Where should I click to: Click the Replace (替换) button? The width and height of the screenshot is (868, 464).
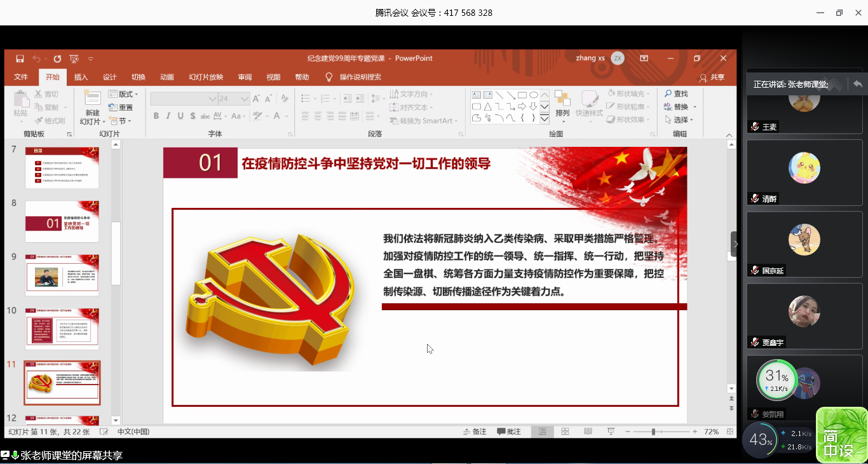click(x=680, y=107)
